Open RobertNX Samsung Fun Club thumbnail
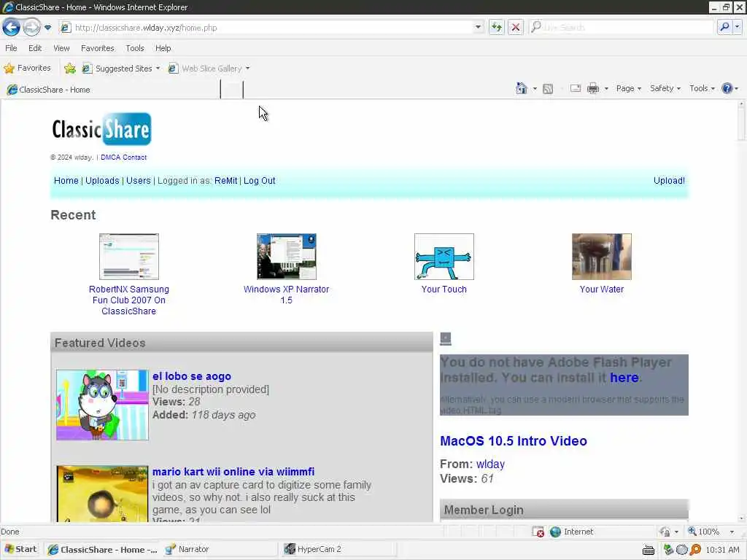The height and width of the screenshot is (560, 747). [x=129, y=256]
